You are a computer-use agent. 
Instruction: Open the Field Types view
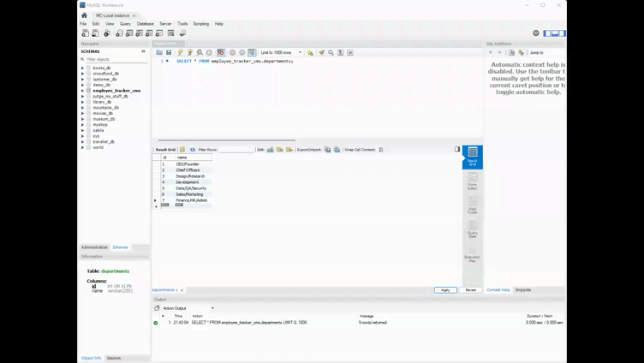(x=473, y=205)
